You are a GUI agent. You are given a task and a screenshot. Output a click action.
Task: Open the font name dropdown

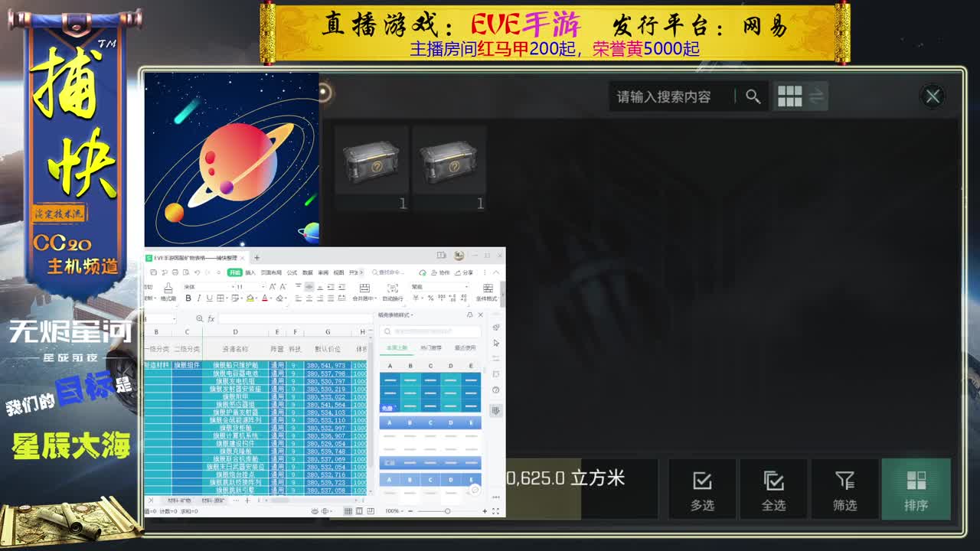(x=232, y=286)
